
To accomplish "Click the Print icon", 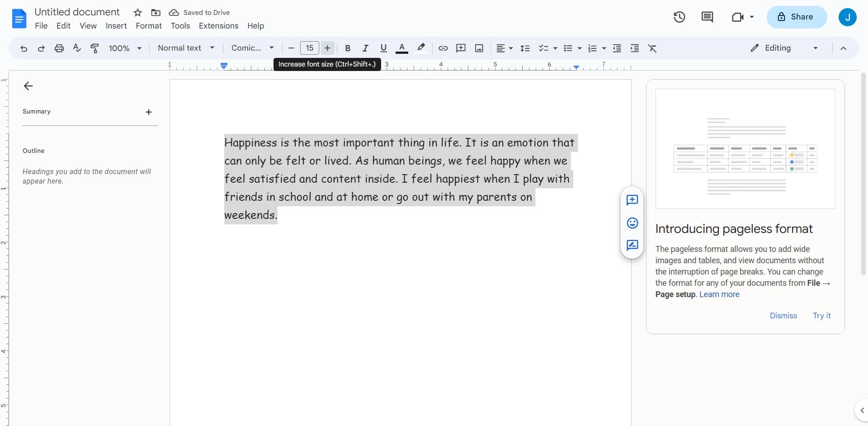I will click(59, 48).
